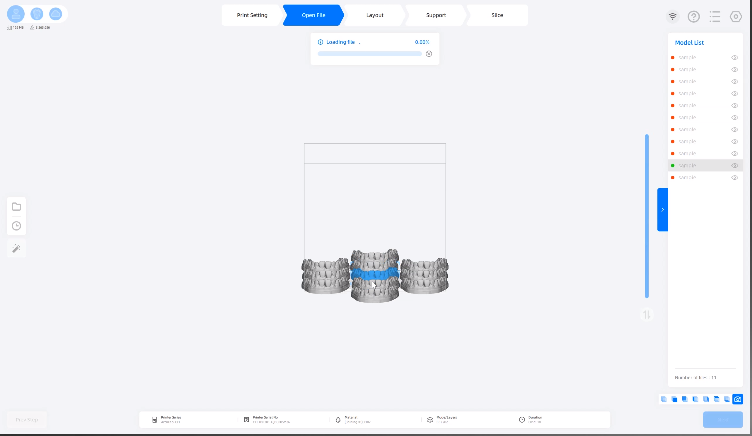Open the task list icon at top right
Viewport: 752px width, 436px height.
tap(715, 16)
